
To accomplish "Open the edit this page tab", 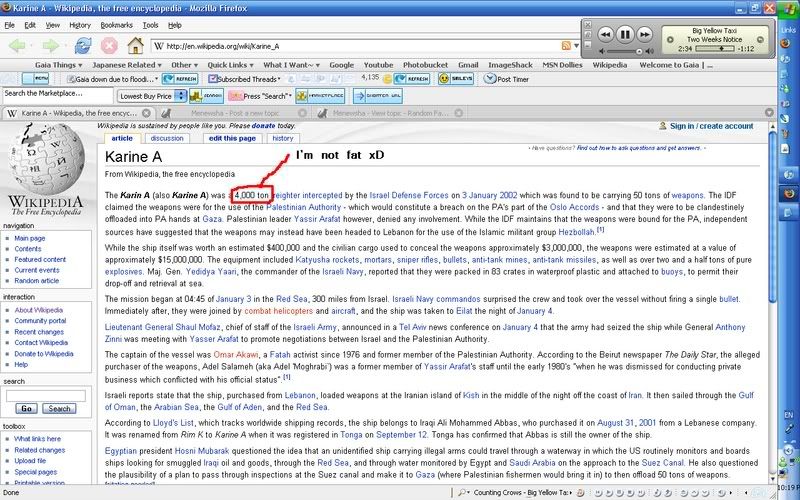I will pos(233,138).
